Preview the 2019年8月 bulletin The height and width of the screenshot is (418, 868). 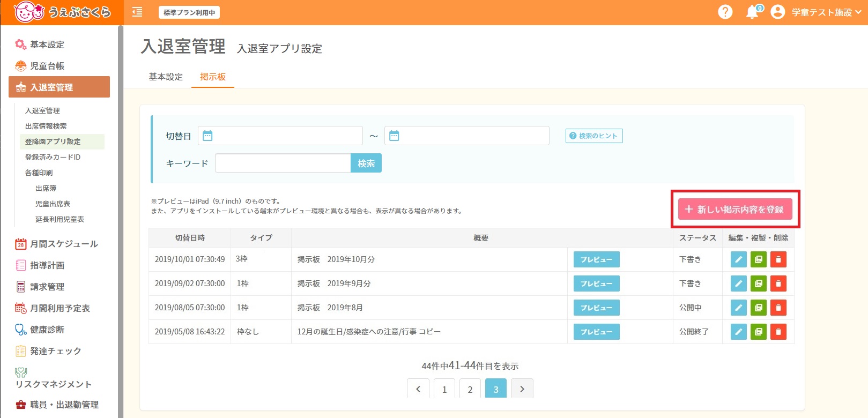pos(597,308)
